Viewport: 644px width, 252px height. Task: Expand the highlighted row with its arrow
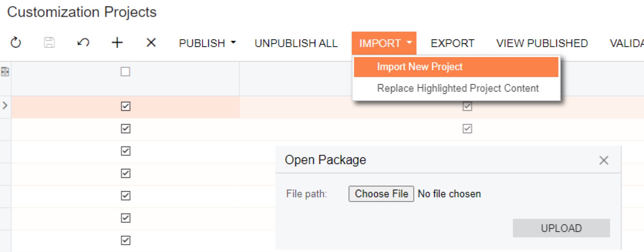(x=5, y=105)
